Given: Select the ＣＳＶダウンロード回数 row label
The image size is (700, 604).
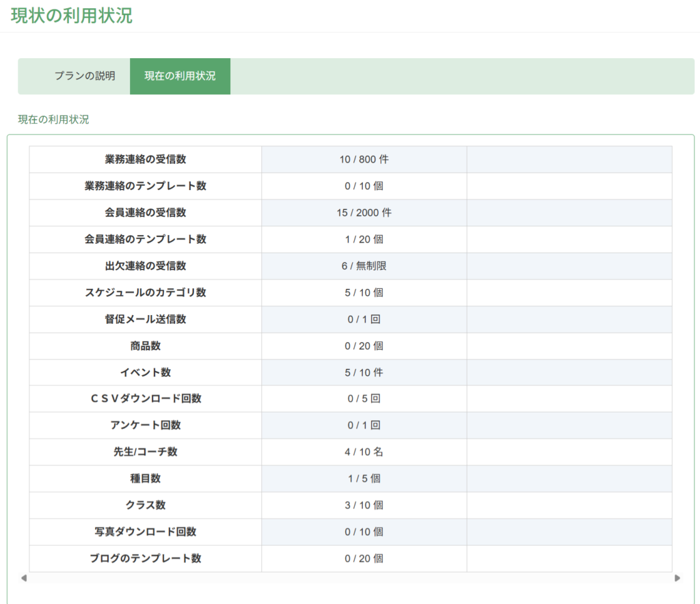Looking at the screenshot, I should pyautogui.click(x=146, y=398).
